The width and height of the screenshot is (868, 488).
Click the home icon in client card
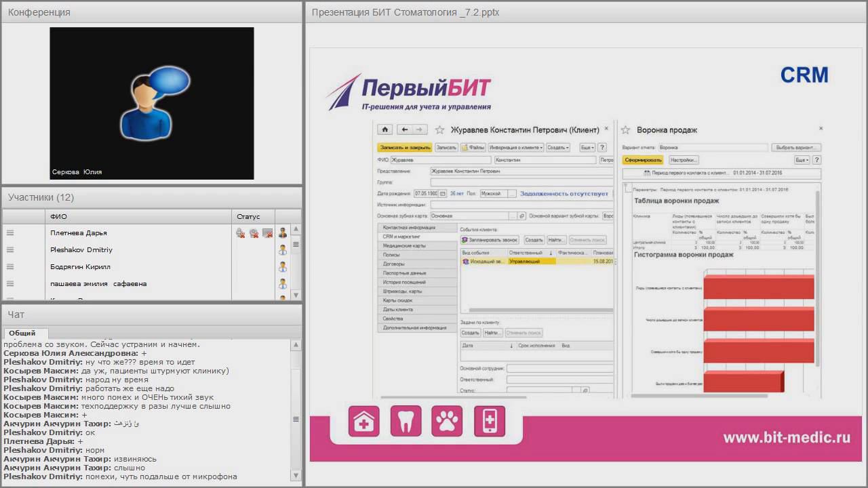(385, 129)
